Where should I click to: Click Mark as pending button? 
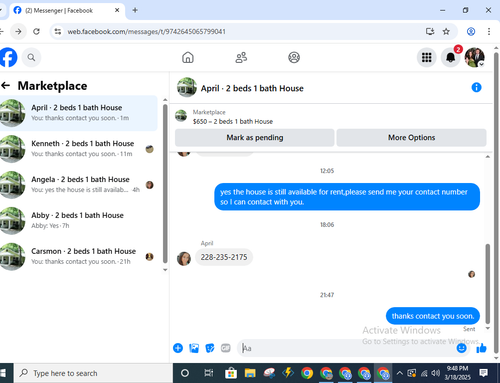(255, 138)
